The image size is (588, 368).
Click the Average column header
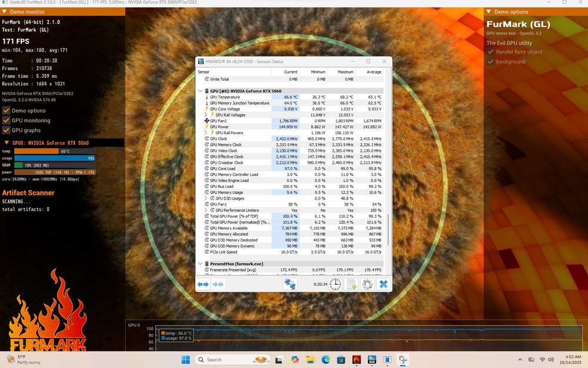pos(369,72)
